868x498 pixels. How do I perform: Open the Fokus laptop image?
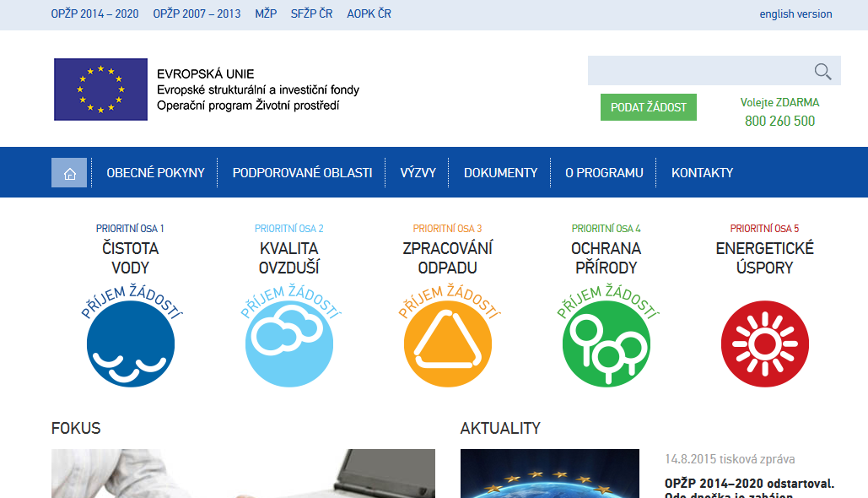(x=243, y=474)
